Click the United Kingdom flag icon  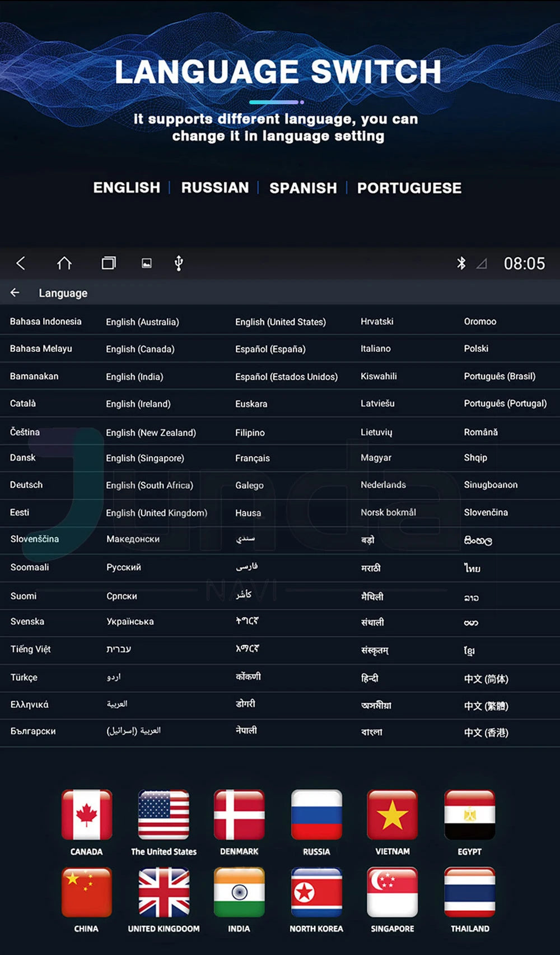click(164, 892)
